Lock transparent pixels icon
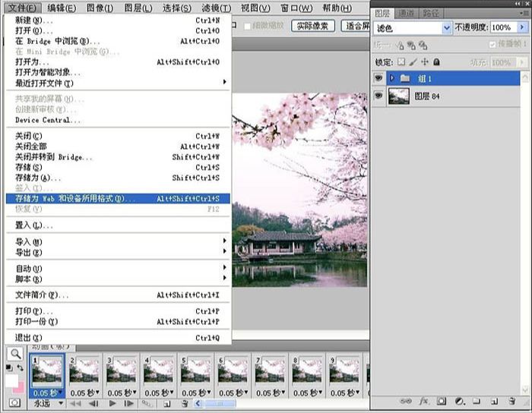Image resolution: width=532 pixels, height=413 pixels. [401, 62]
